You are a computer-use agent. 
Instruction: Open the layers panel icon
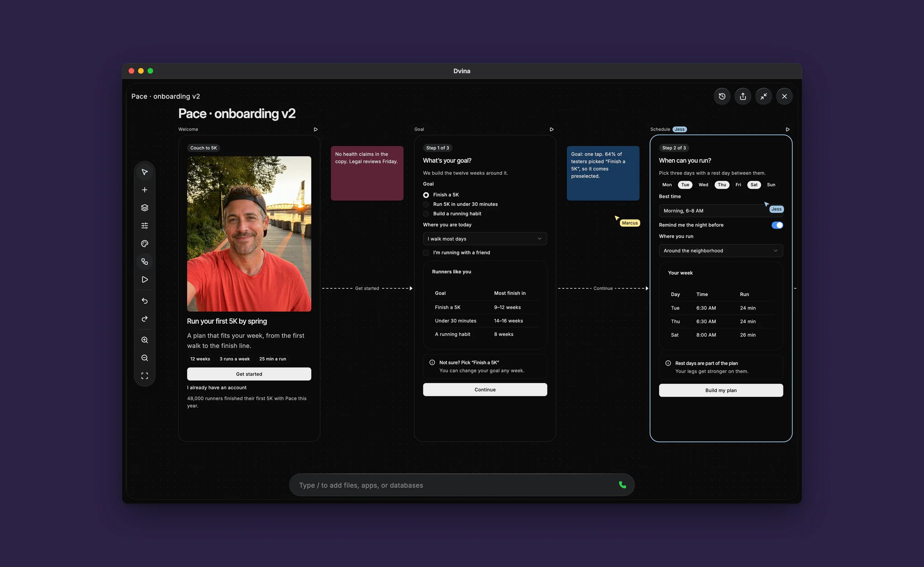144,208
